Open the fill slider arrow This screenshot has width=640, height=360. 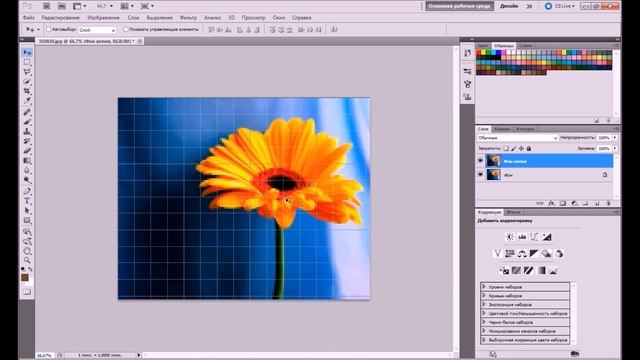coord(615,149)
